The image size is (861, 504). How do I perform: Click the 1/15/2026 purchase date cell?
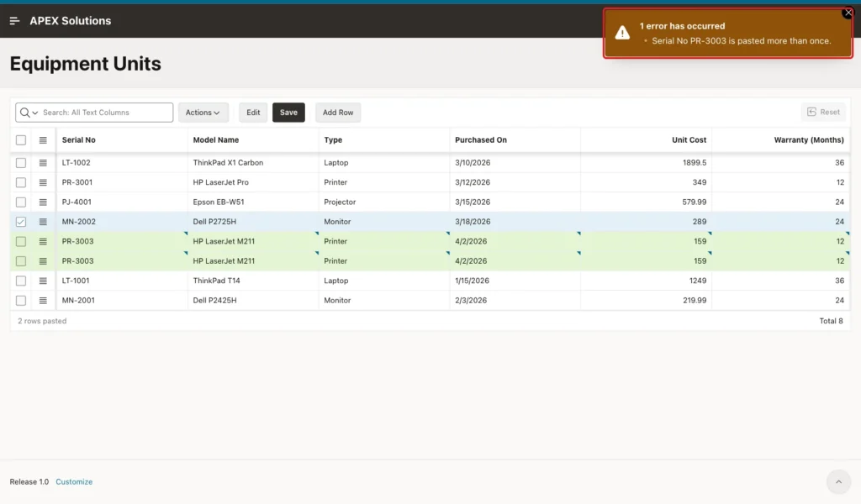[515, 281]
